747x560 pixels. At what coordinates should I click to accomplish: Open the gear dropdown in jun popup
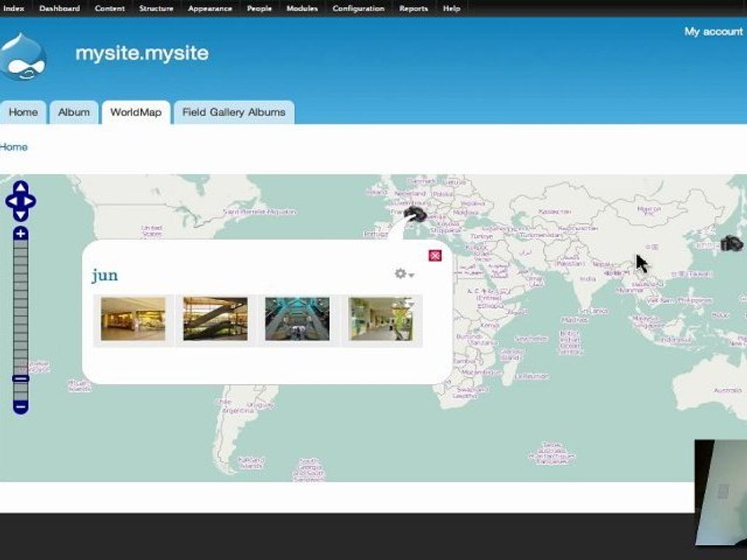[x=403, y=274]
